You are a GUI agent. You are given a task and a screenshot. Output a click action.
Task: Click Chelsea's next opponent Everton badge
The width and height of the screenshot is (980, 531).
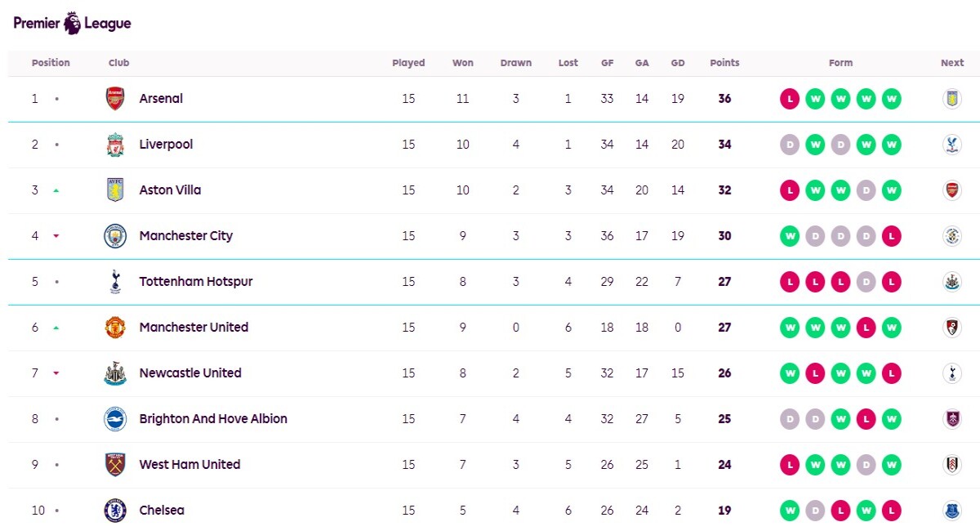[x=952, y=511]
